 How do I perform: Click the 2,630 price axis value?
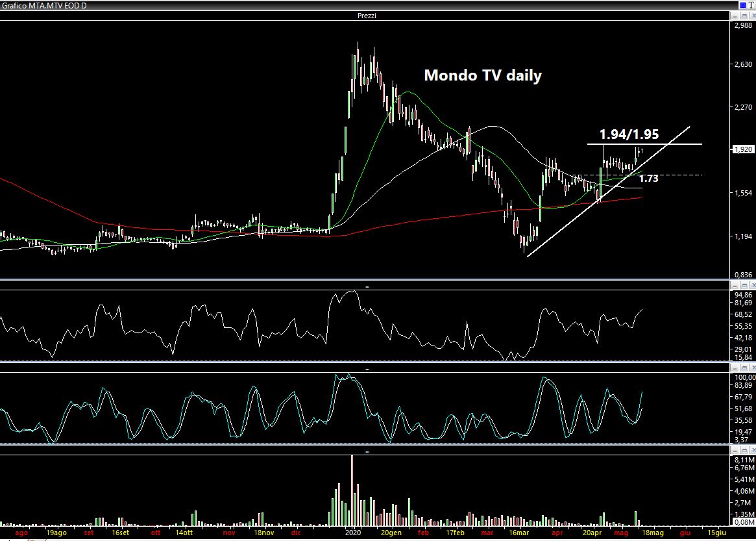743,64
